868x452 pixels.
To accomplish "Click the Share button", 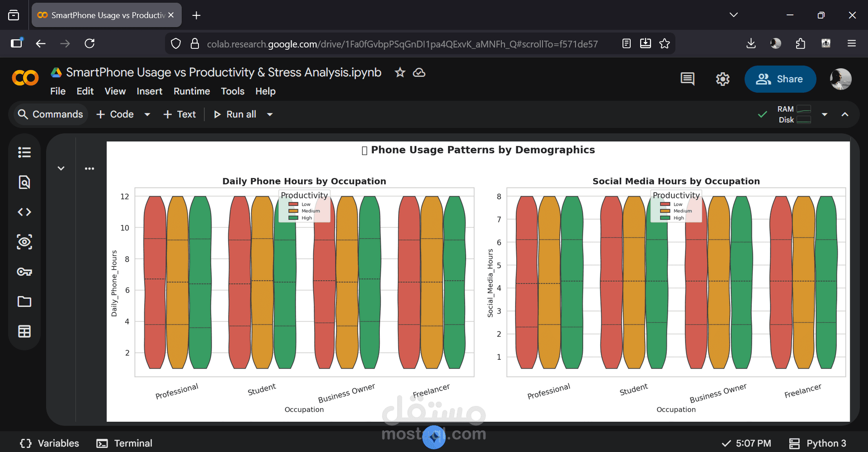I will click(x=780, y=79).
